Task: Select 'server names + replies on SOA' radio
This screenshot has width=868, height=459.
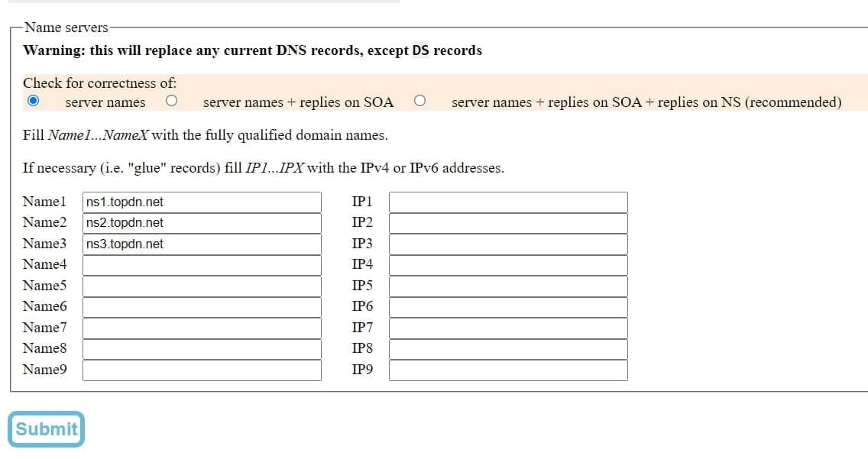Action: point(172,101)
